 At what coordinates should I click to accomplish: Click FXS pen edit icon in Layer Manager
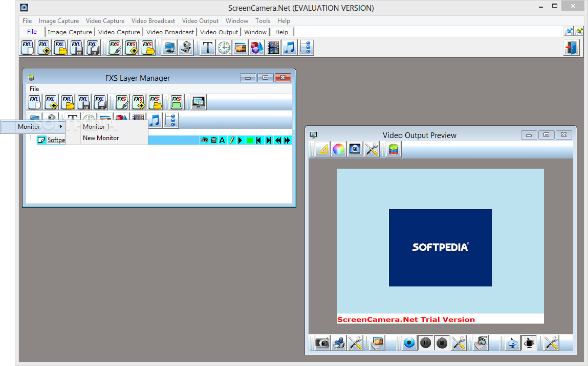tap(122, 102)
